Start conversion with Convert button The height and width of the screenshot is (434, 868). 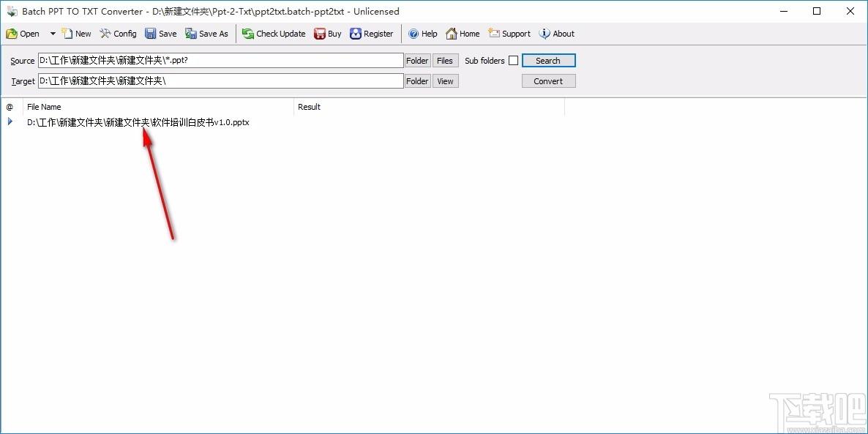point(549,81)
